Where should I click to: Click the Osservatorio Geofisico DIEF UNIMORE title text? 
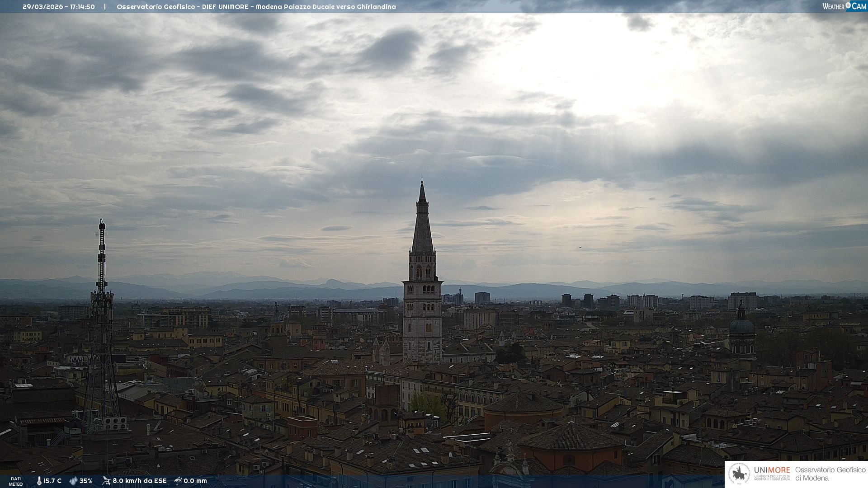tap(256, 7)
